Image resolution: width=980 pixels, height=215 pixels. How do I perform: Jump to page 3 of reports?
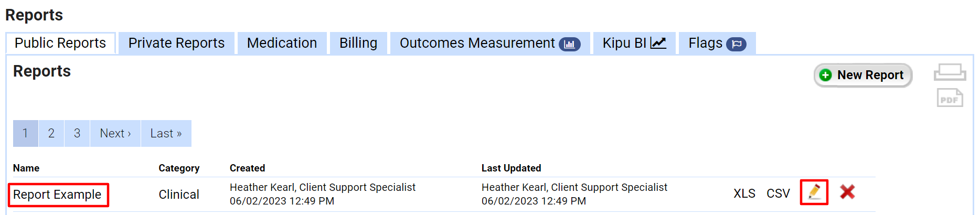77,133
